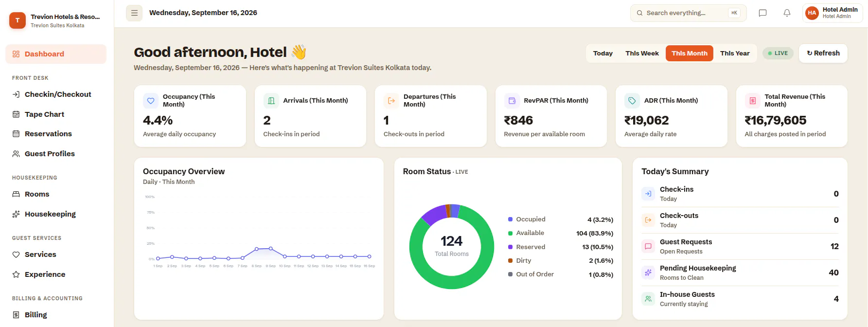Navigate to Rooms

click(56, 194)
